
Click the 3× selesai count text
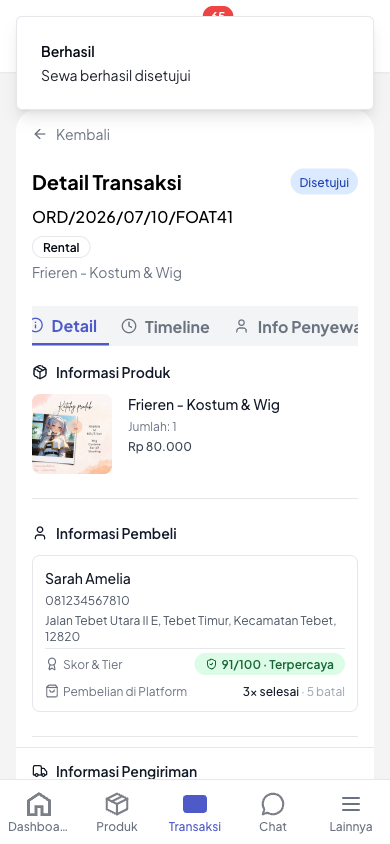click(271, 692)
